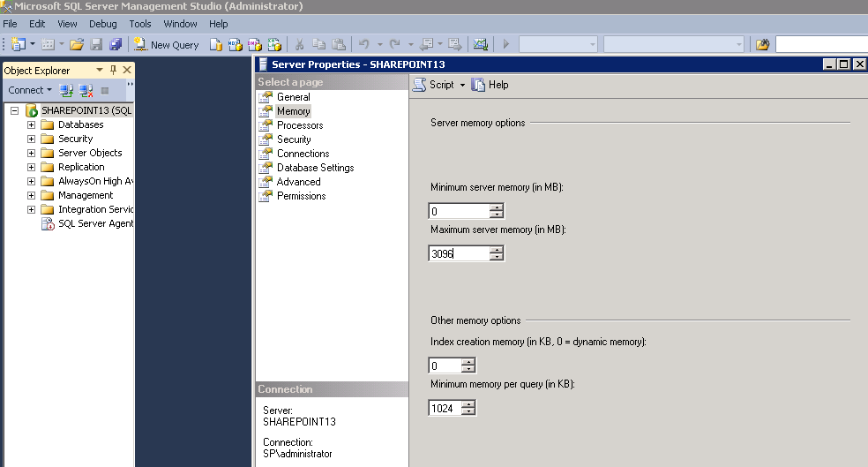Open the Object Explorer window position dropdown

click(100, 70)
